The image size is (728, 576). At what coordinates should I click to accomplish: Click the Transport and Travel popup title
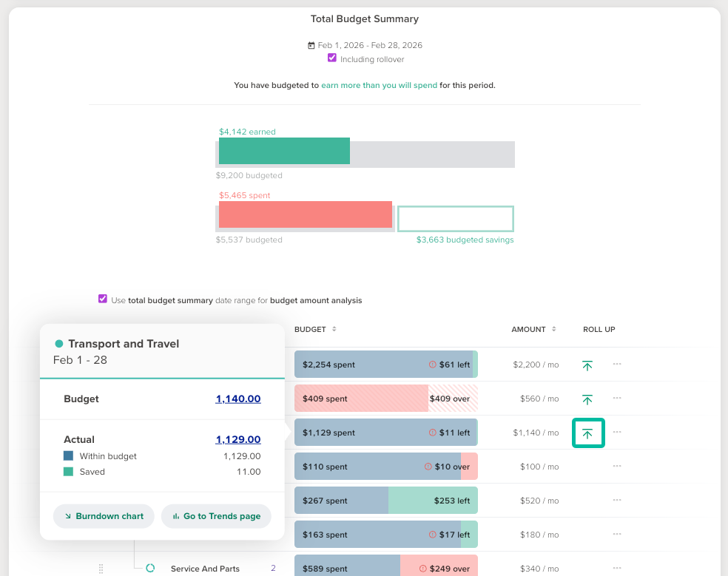tap(124, 344)
